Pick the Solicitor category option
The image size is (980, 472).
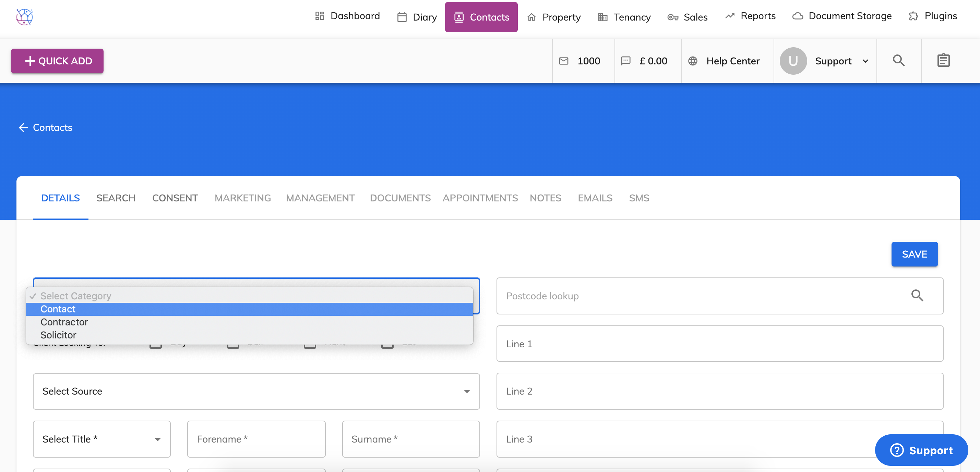[x=58, y=335]
